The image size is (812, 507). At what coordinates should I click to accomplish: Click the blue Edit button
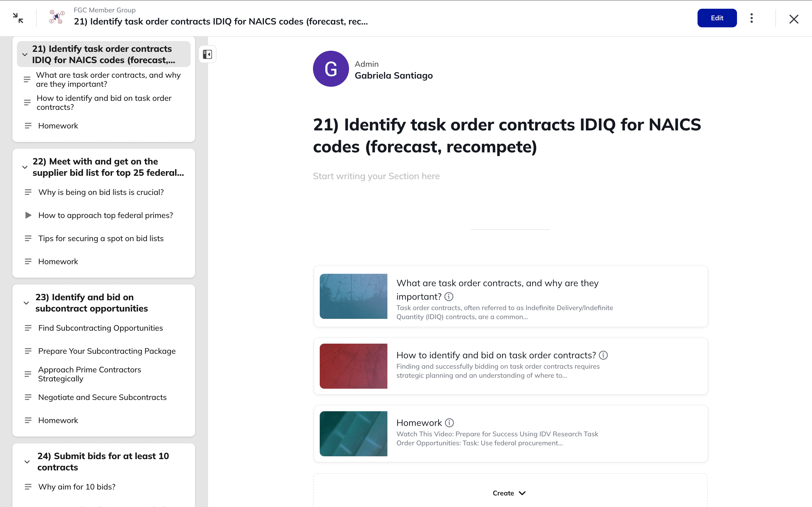click(717, 18)
